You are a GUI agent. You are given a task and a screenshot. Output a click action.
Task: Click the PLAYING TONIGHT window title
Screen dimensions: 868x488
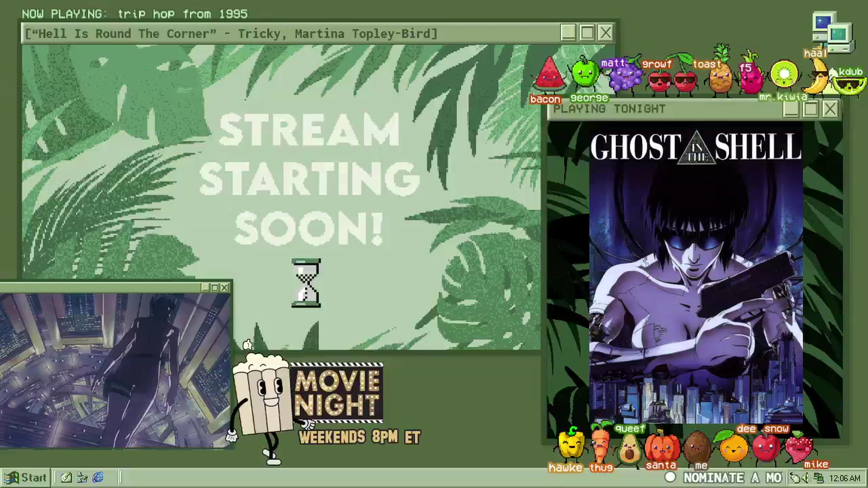click(x=609, y=109)
